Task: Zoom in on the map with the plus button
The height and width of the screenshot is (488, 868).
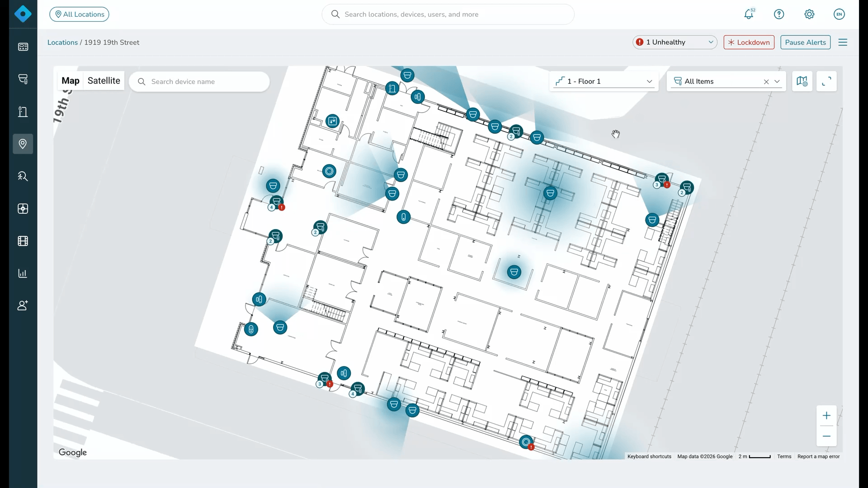Action: pos(826,416)
